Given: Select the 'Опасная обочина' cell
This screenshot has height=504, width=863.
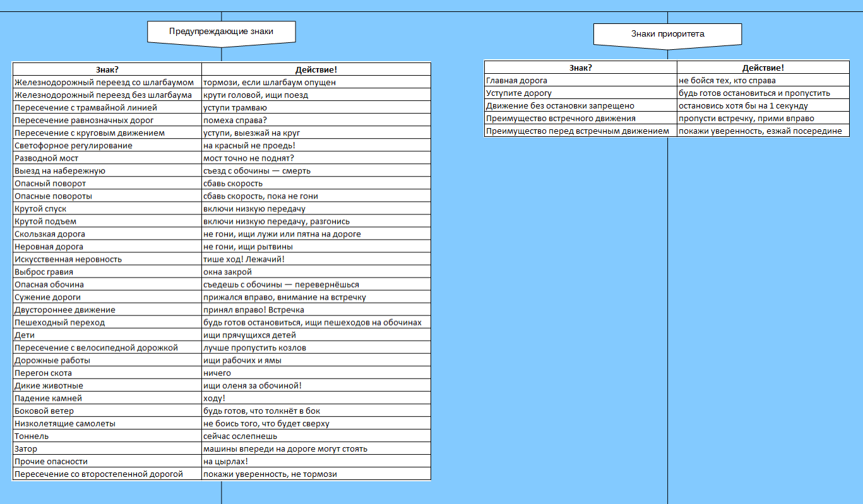Looking at the screenshot, I should pyautogui.click(x=107, y=284).
